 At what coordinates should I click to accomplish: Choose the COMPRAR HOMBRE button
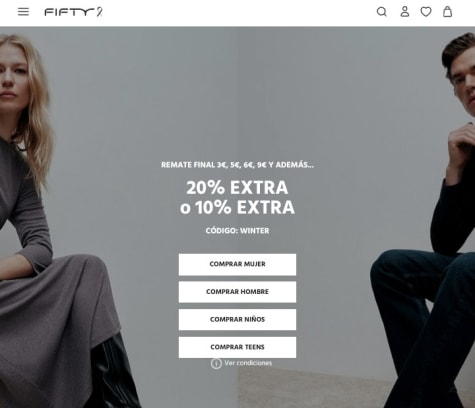(x=237, y=292)
